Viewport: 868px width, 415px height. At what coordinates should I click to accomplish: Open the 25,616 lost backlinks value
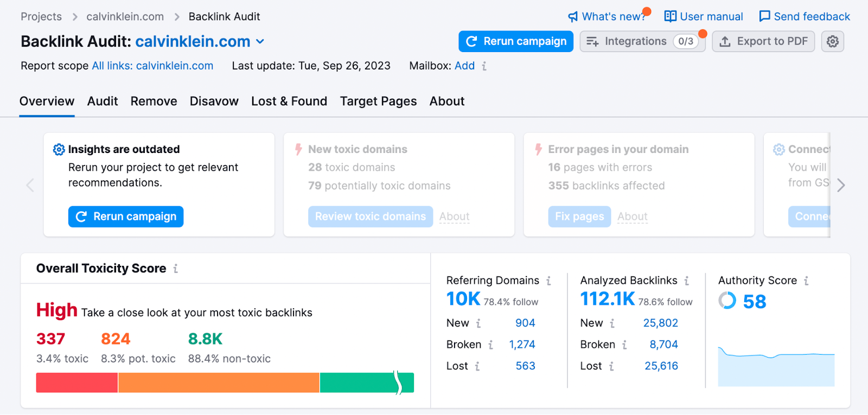pyautogui.click(x=661, y=367)
